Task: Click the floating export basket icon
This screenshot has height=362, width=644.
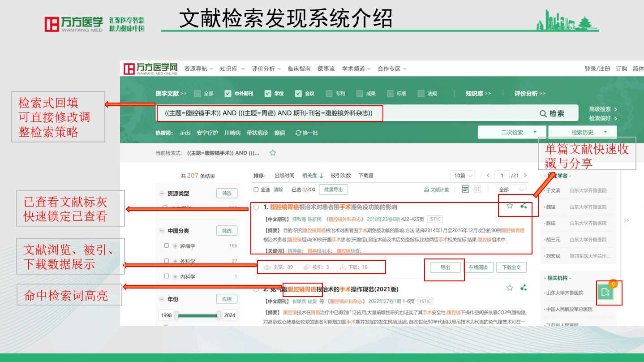Action: pyautogui.click(x=605, y=293)
